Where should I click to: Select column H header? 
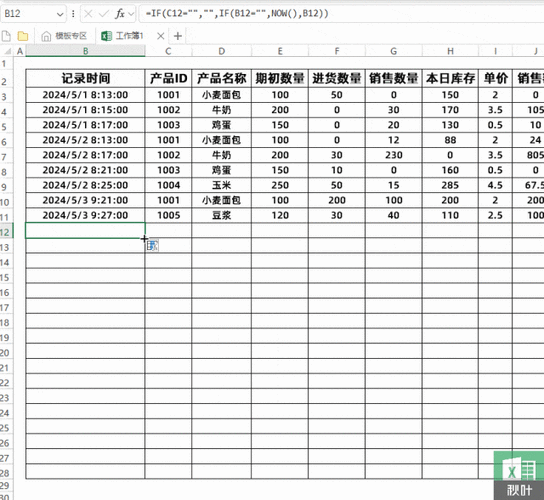click(450, 51)
